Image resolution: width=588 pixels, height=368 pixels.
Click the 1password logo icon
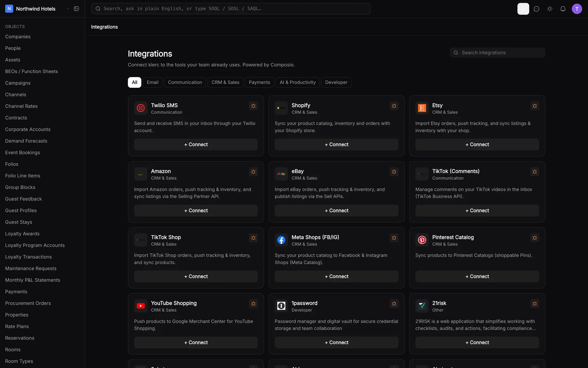[281, 306]
